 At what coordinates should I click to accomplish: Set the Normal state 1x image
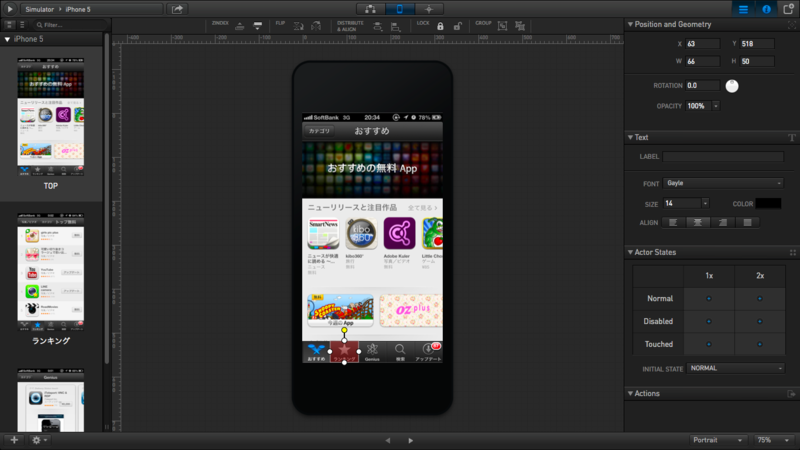click(709, 299)
